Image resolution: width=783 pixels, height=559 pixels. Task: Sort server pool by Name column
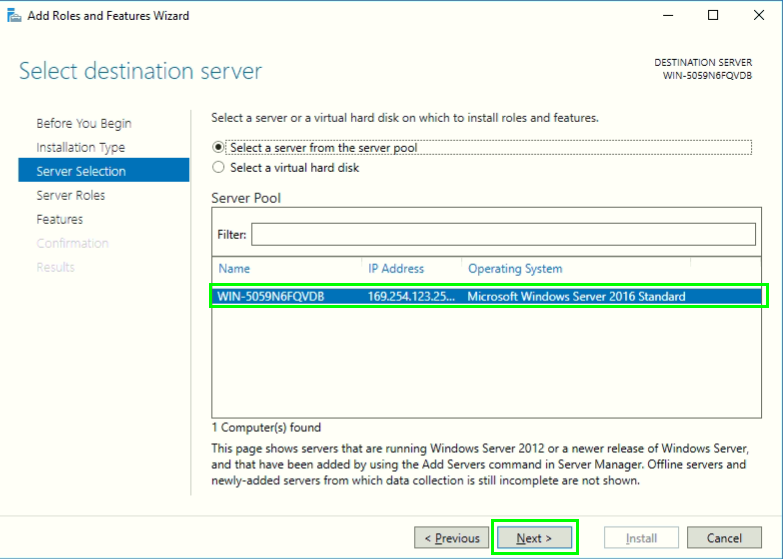(x=234, y=269)
